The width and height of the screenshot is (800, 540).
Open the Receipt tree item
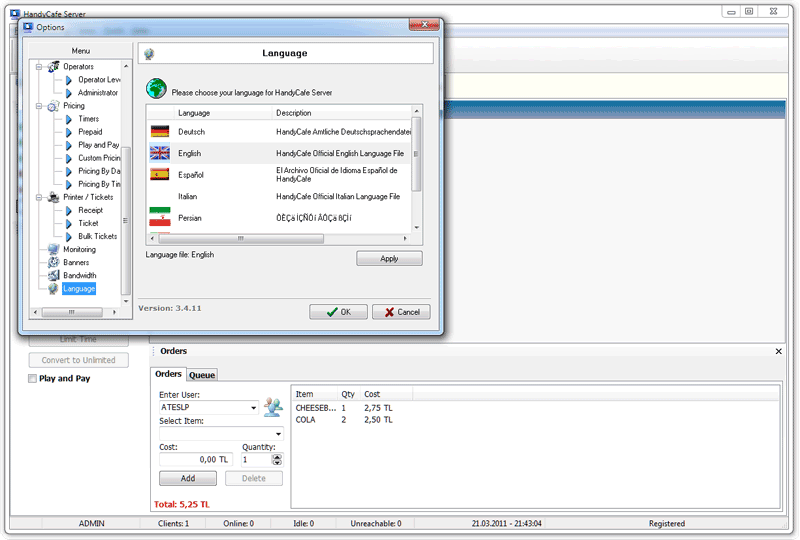90,211
